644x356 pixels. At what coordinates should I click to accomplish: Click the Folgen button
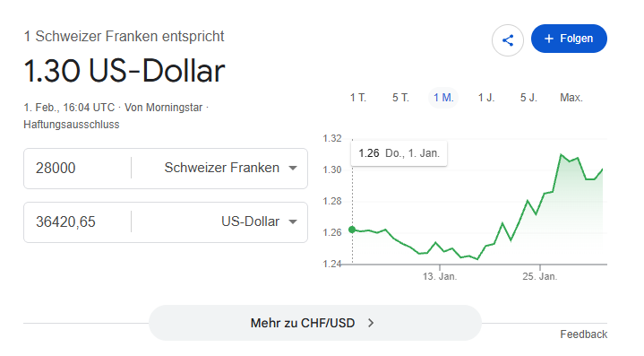click(x=569, y=39)
